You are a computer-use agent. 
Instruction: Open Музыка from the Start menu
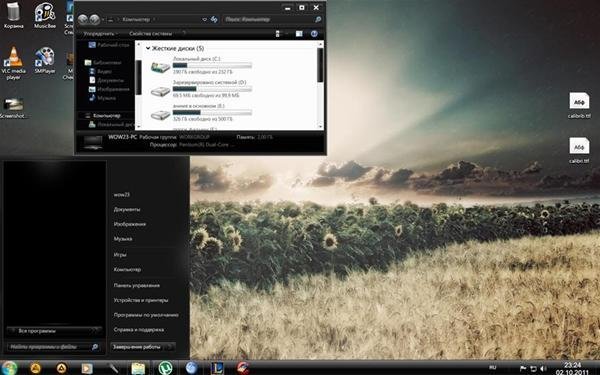[123, 239]
